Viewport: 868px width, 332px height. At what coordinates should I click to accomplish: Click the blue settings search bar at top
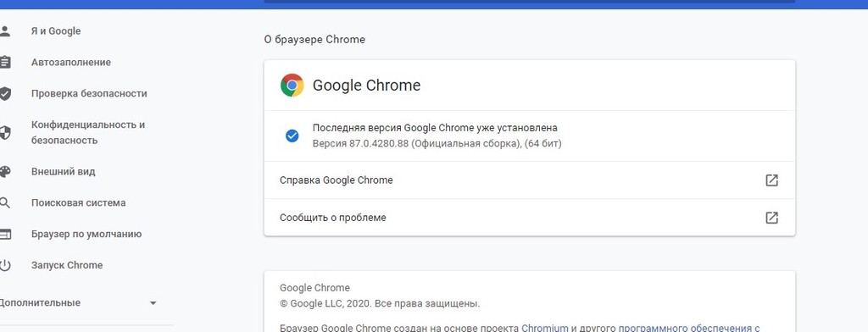point(529,2)
